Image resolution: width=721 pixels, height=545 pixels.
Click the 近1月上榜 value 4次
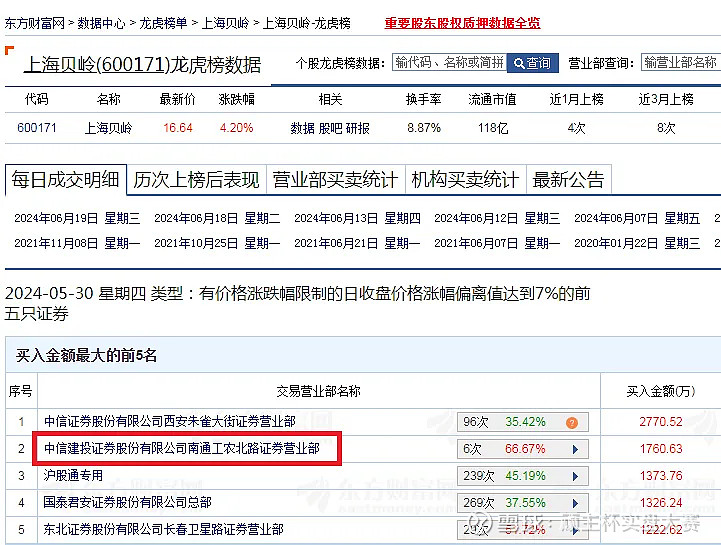coord(576,128)
